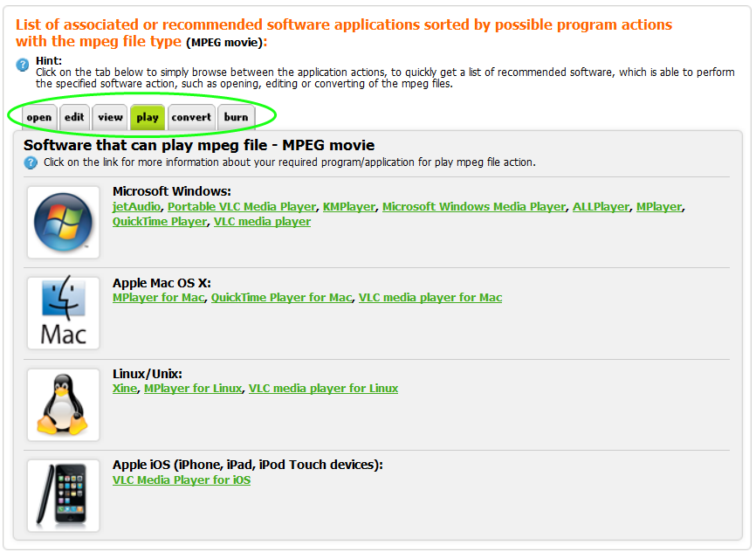Click the Hint: label text
The image size is (756, 552).
pyautogui.click(x=49, y=61)
